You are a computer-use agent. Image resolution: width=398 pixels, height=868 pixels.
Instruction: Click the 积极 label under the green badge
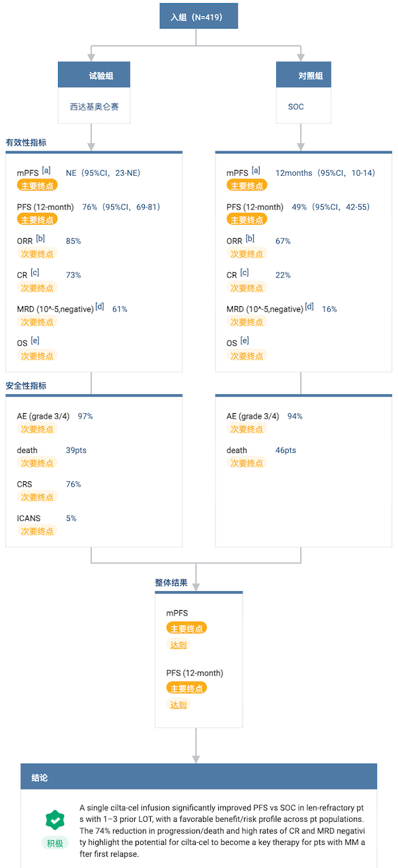point(56,843)
